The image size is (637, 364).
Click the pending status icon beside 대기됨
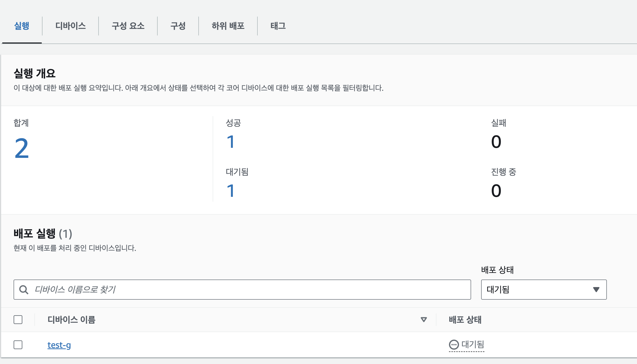coord(454,345)
